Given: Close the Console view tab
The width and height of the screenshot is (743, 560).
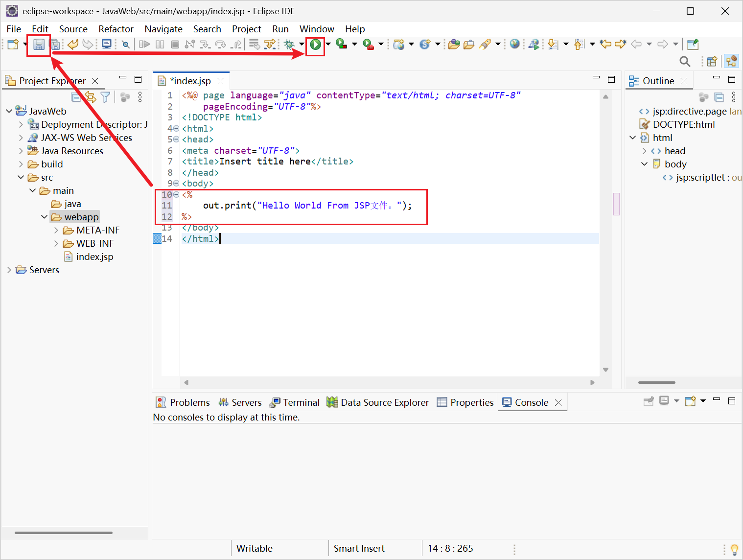Looking at the screenshot, I should (x=558, y=402).
